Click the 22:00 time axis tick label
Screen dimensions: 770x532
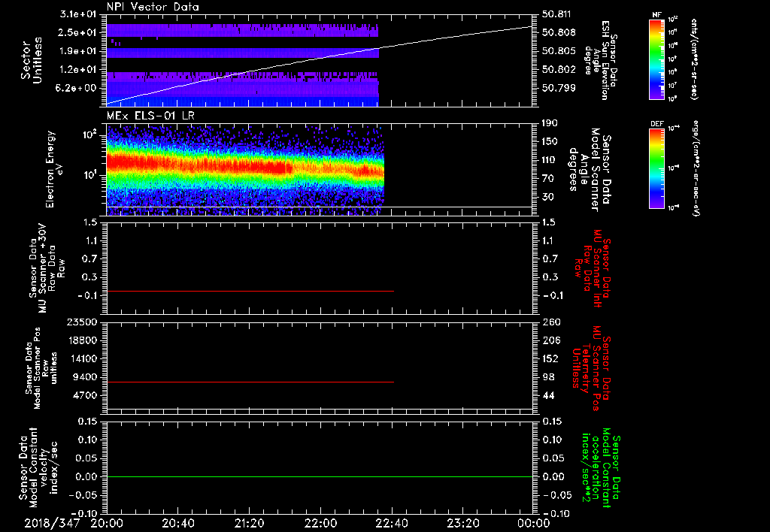(x=320, y=523)
